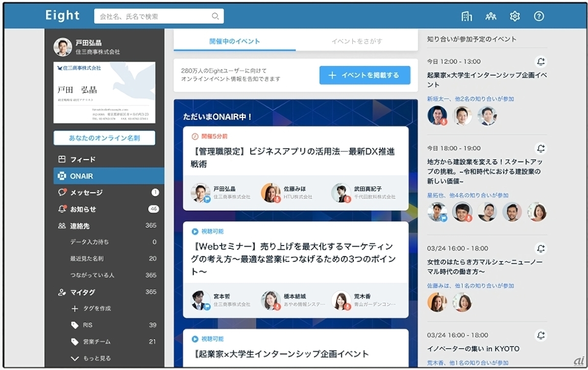
Task: Click the マイタグ person-tag icon
Action: [x=62, y=292]
